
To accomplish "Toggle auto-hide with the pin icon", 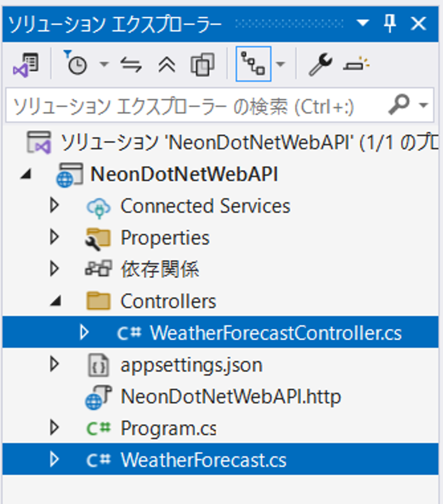I will (390, 24).
